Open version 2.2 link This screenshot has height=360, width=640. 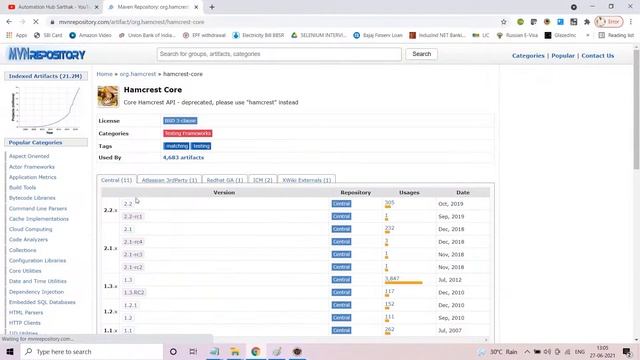pos(128,204)
